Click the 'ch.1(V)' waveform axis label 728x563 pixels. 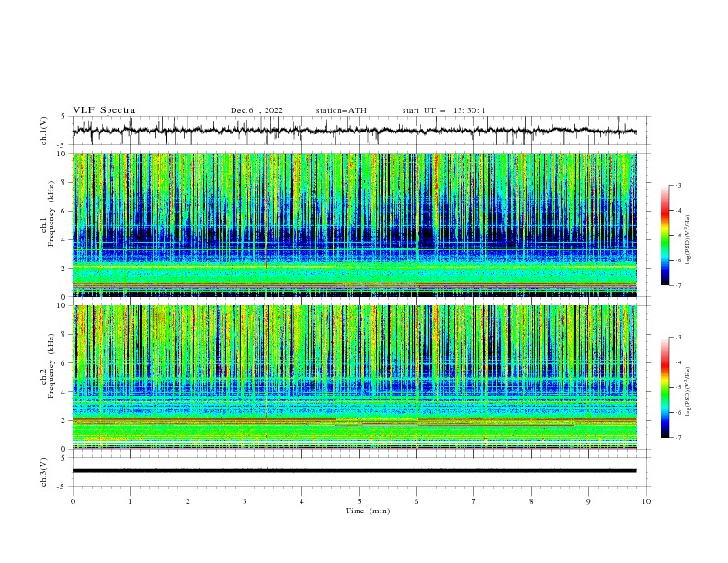click(44, 131)
